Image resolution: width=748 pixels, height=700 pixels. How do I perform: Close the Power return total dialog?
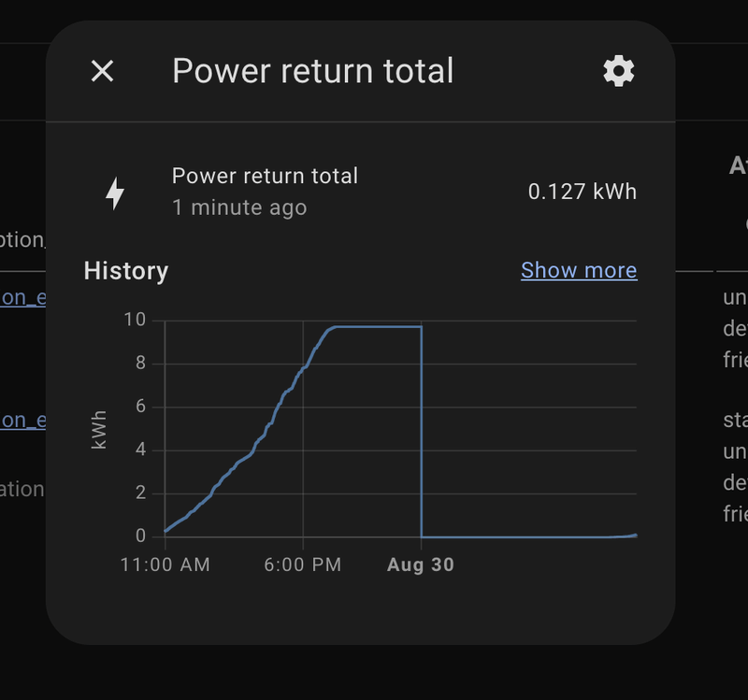pyautogui.click(x=102, y=71)
